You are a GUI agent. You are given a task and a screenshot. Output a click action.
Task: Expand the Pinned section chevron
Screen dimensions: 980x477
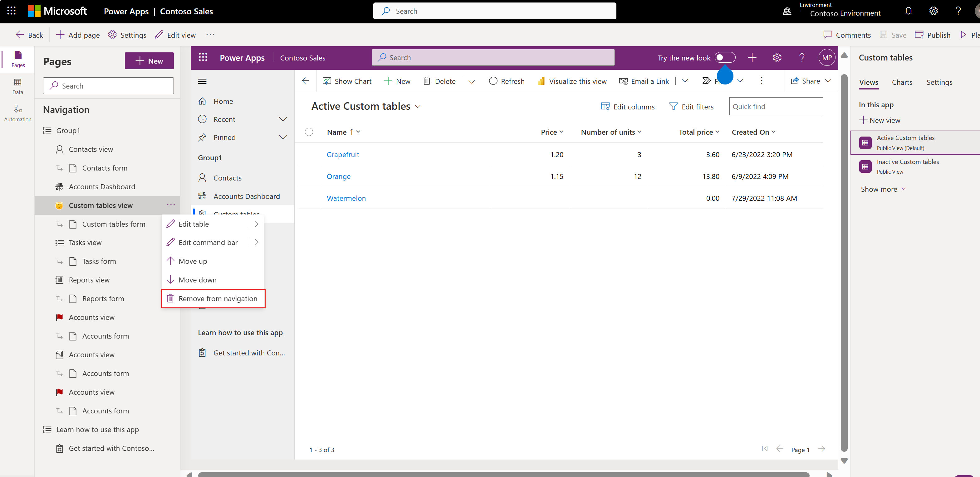click(283, 137)
